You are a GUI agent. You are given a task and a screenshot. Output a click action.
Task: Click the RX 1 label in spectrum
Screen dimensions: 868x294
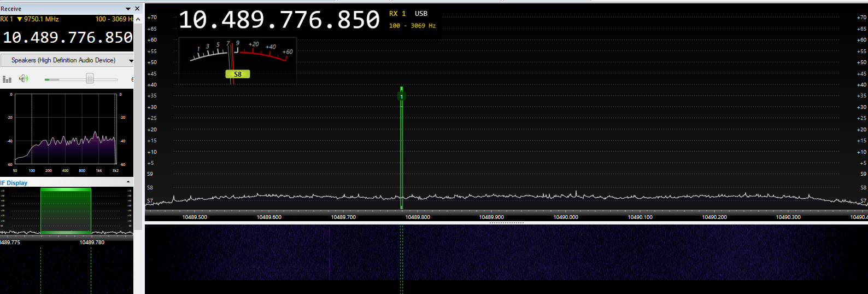[x=397, y=14]
